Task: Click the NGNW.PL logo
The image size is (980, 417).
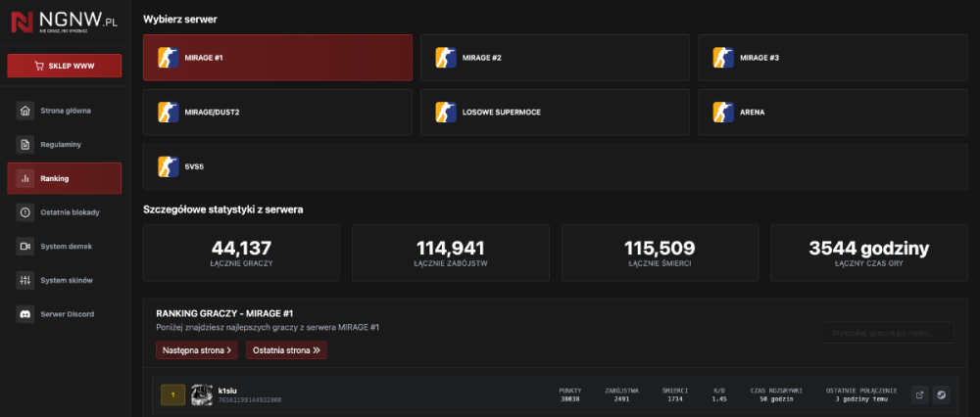Action: 65,23
